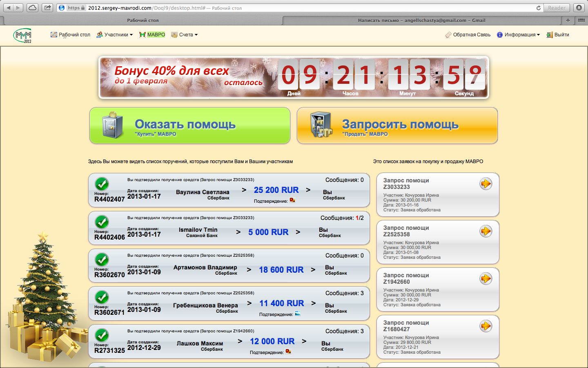Click the green Оказать помощь button
The width and height of the screenshot is (588, 368).
click(190, 126)
